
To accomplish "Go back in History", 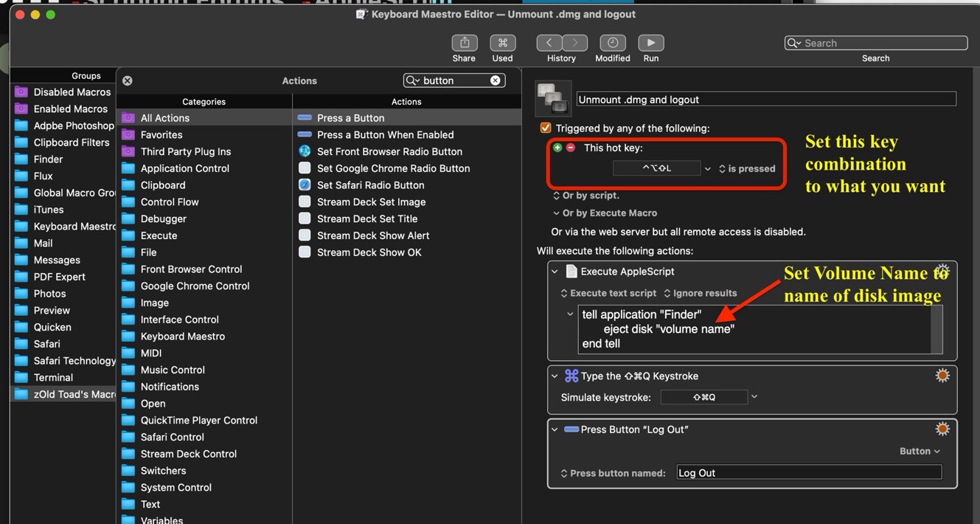I will (x=549, y=43).
